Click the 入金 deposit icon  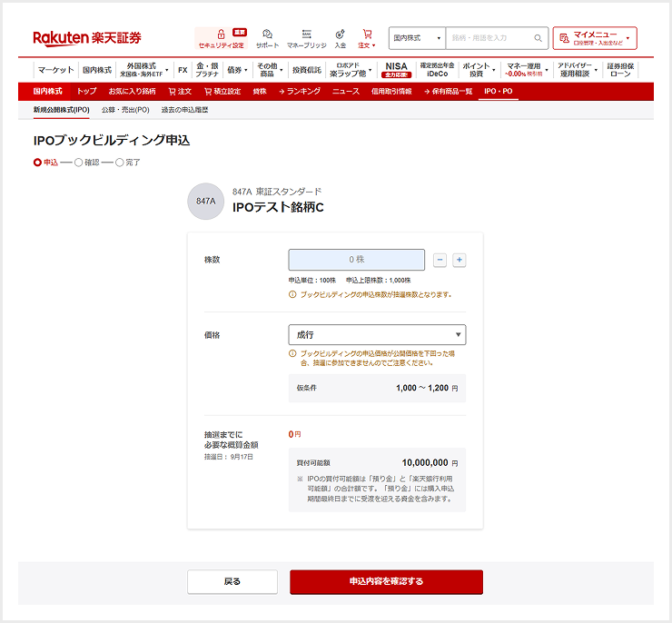click(340, 35)
